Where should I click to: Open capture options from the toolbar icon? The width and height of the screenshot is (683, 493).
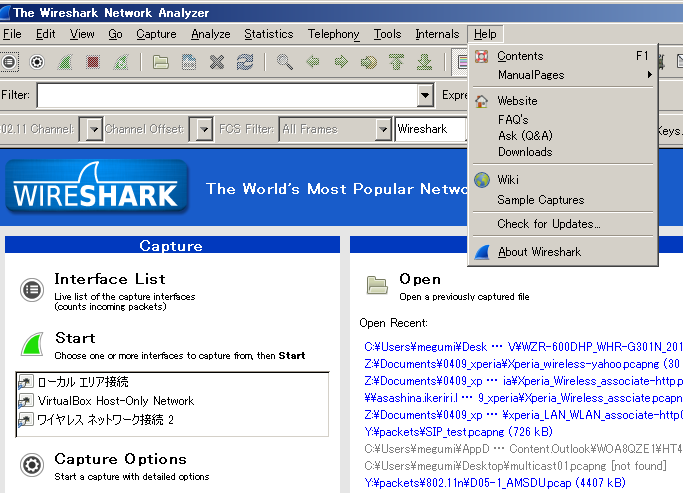pyautogui.click(x=37, y=62)
